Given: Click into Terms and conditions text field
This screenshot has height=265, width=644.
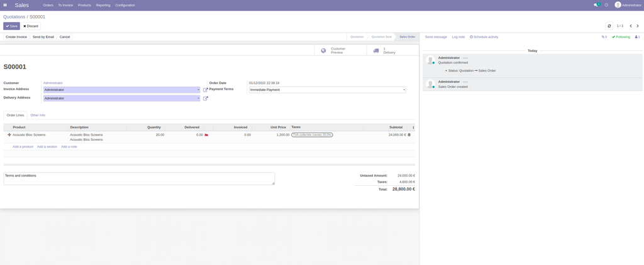Looking at the screenshot, I should 138,178.
